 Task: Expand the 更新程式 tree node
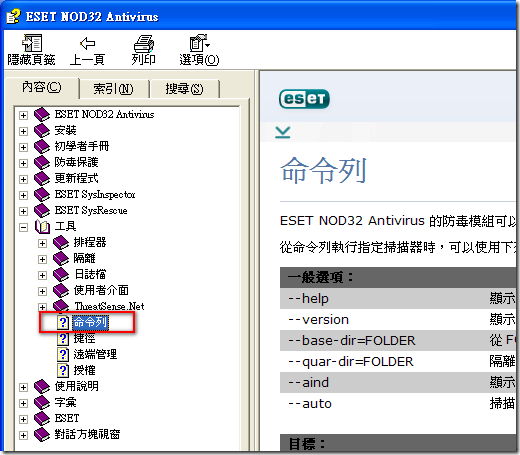(x=23, y=179)
